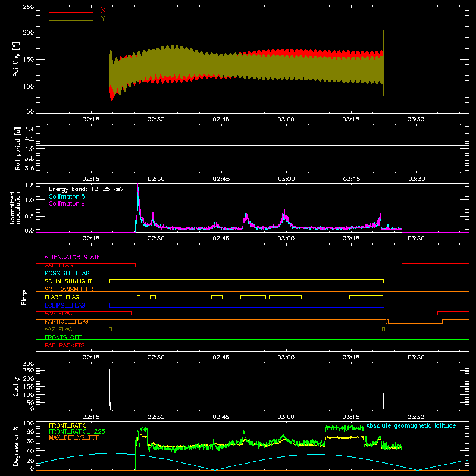Click the 4.4 tick on Roll period axis
This screenshot has height=476, width=476.
point(29,129)
